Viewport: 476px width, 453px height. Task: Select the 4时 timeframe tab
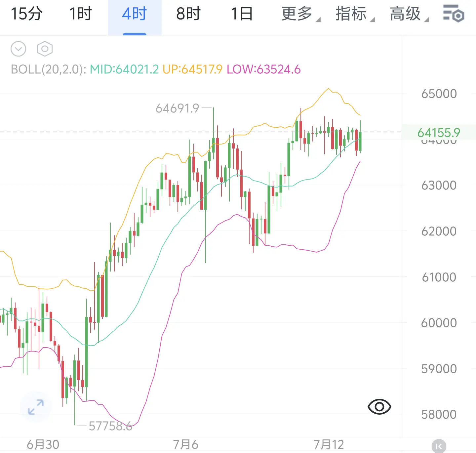135,14
